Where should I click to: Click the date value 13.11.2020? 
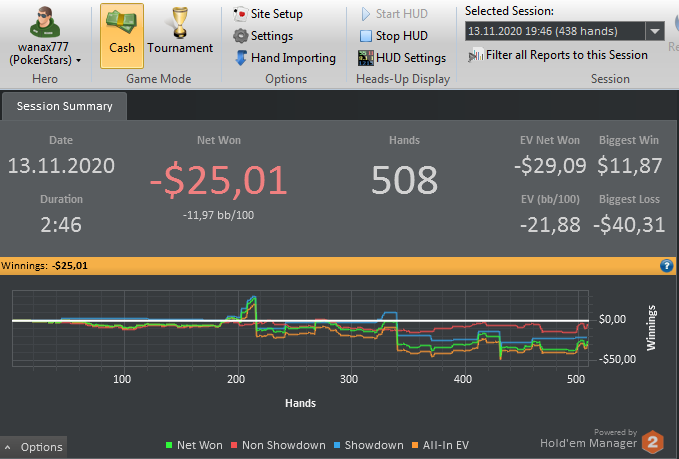[x=61, y=166]
